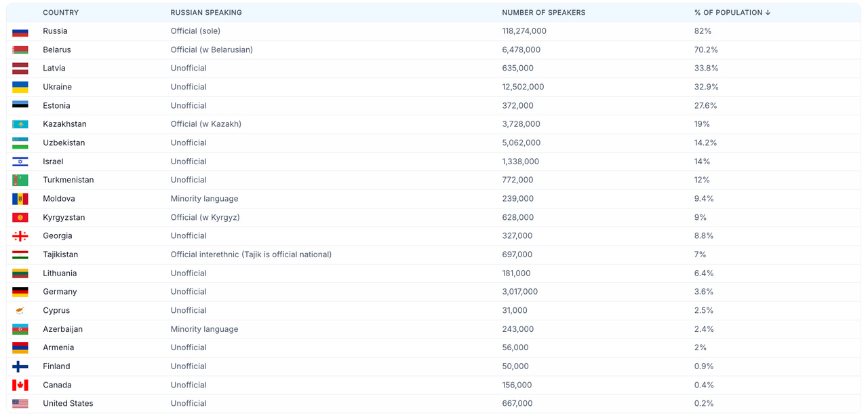The height and width of the screenshot is (418, 868).
Task: Click the 27.6% population value
Action: click(x=706, y=106)
